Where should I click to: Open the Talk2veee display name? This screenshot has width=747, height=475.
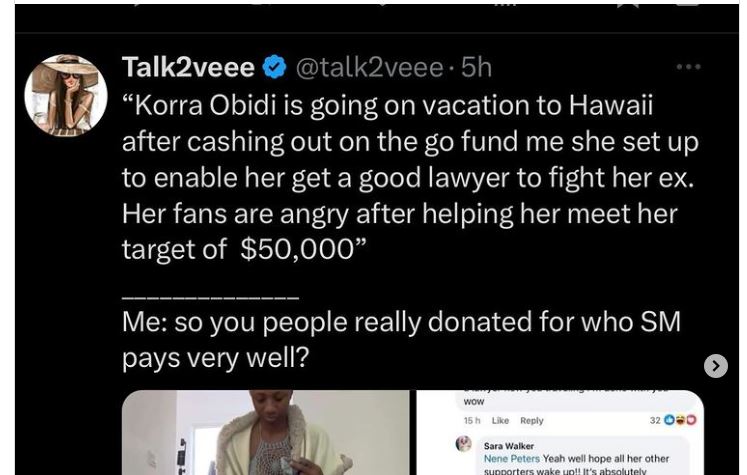(x=188, y=67)
